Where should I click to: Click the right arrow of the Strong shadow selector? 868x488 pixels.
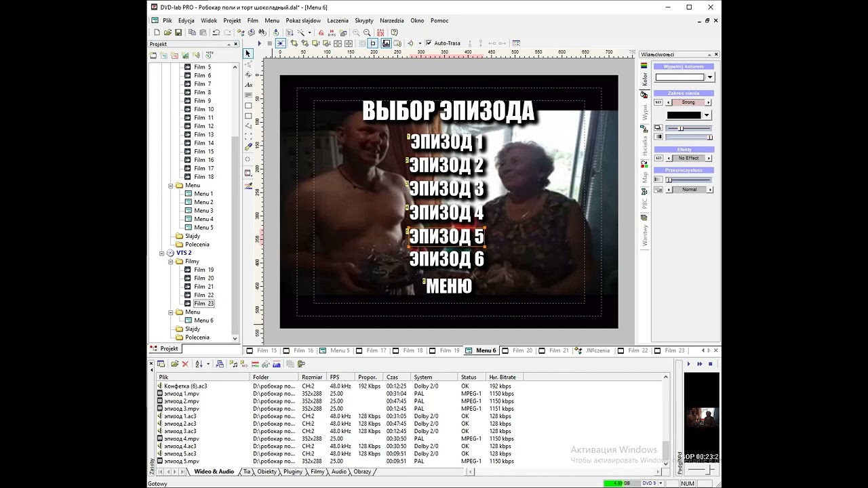[x=709, y=102]
